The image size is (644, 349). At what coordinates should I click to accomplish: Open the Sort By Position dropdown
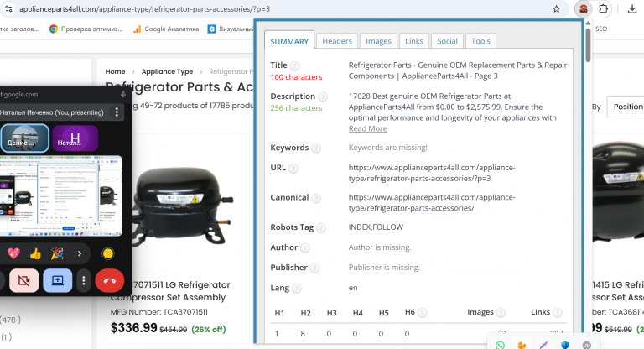click(625, 107)
